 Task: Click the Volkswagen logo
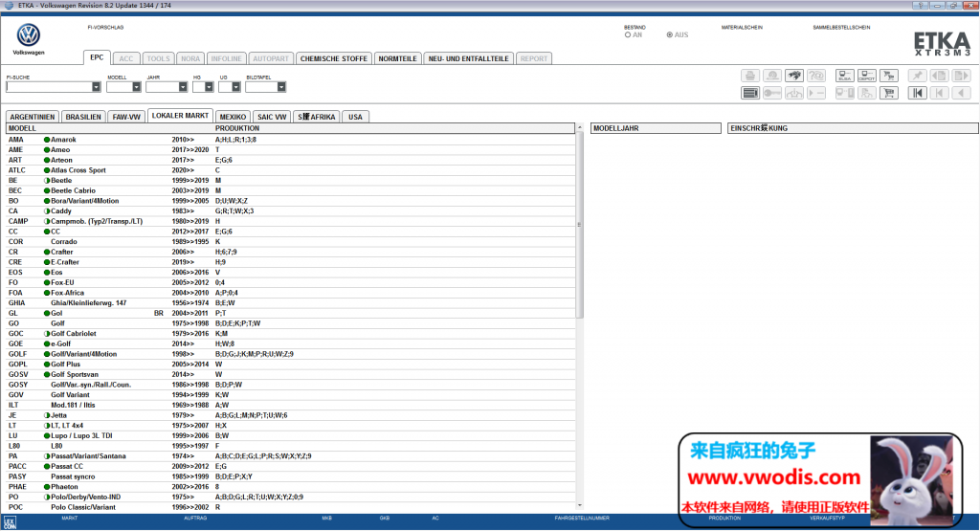(x=29, y=36)
